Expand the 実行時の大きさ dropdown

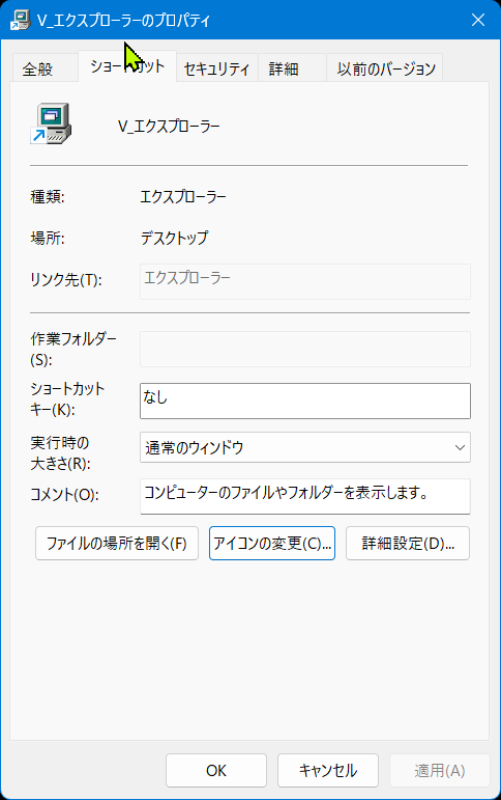(305, 447)
